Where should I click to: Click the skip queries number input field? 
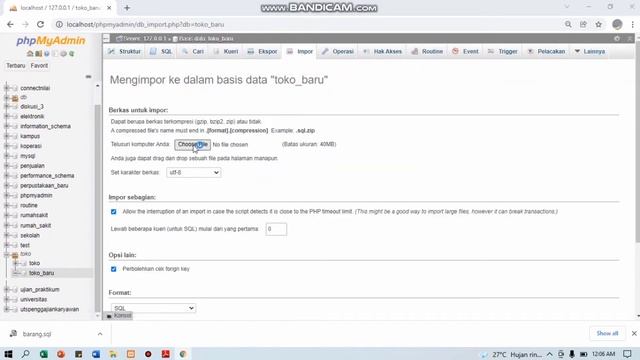276,229
